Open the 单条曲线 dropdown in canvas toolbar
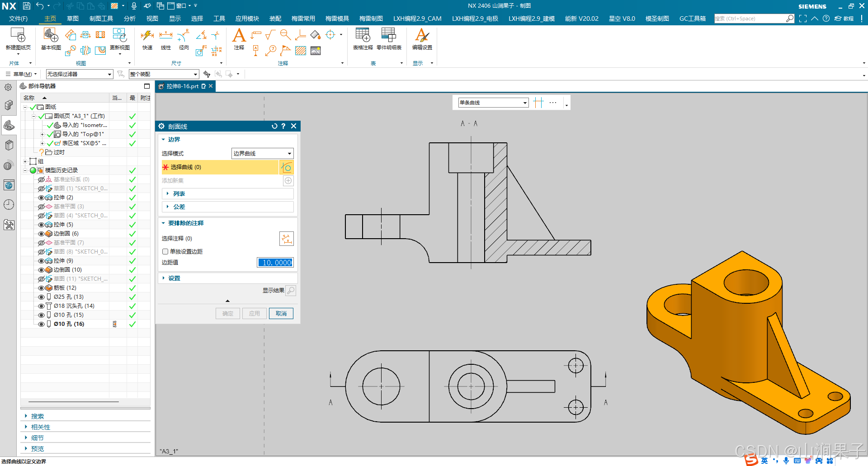This screenshot has width=868, height=466. click(493, 103)
